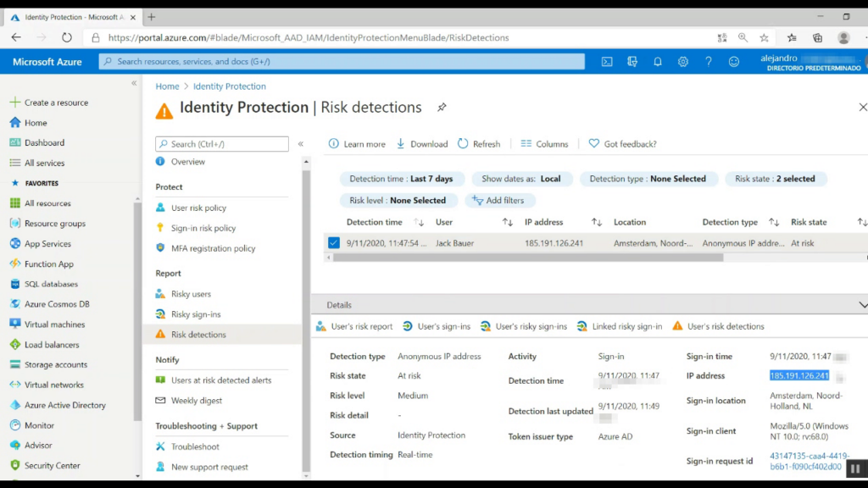The width and height of the screenshot is (868, 488).
Task: Open Security Center
Action: (x=52, y=466)
